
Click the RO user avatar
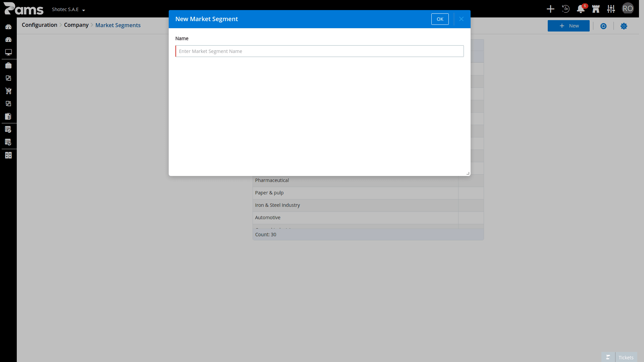(628, 8)
